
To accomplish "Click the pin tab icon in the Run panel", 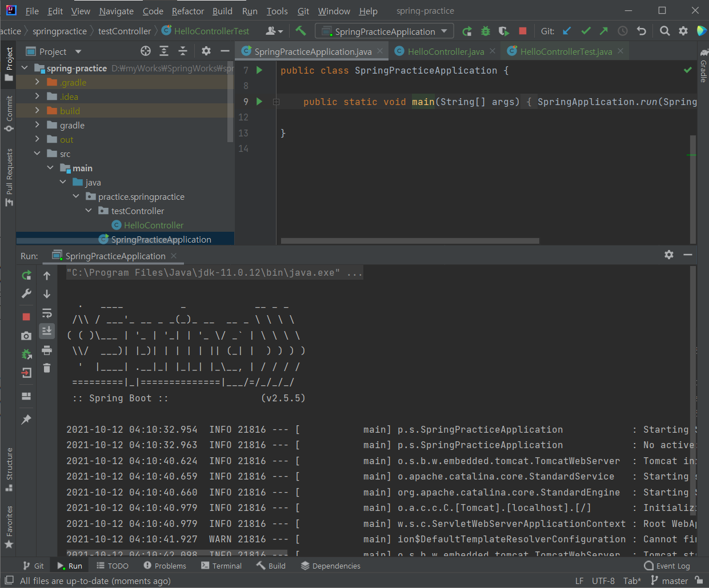I will click(26, 420).
